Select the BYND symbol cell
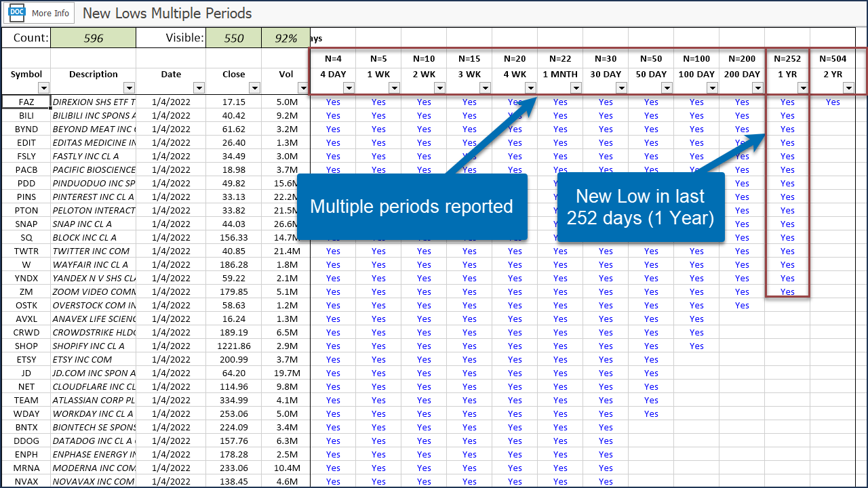The height and width of the screenshot is (488, 868). (x=26, y=129)
